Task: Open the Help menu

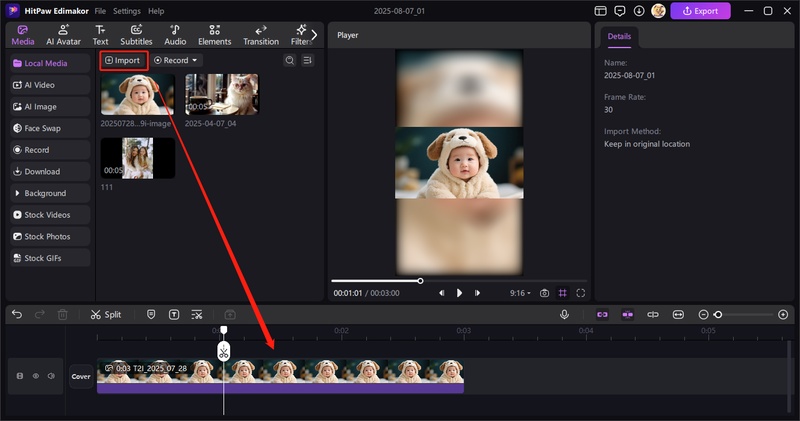Action: (156, 11)
